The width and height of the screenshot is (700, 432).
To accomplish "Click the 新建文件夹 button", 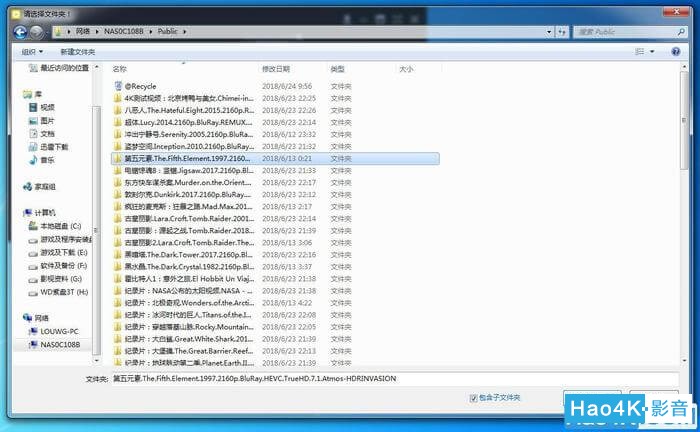I will (78, 52).
